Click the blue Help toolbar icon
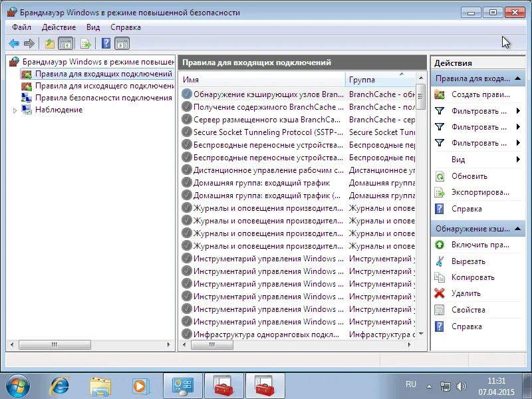 (x=106, y=43)
